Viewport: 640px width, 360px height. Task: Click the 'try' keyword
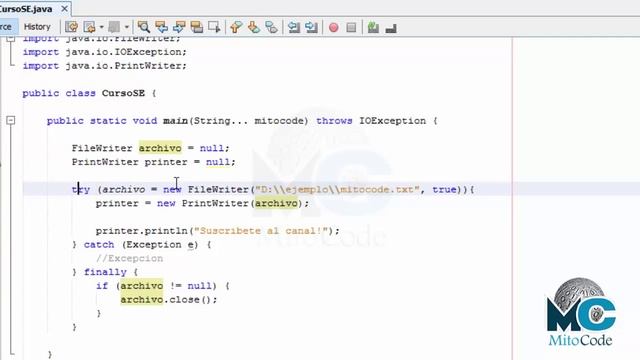81,190
